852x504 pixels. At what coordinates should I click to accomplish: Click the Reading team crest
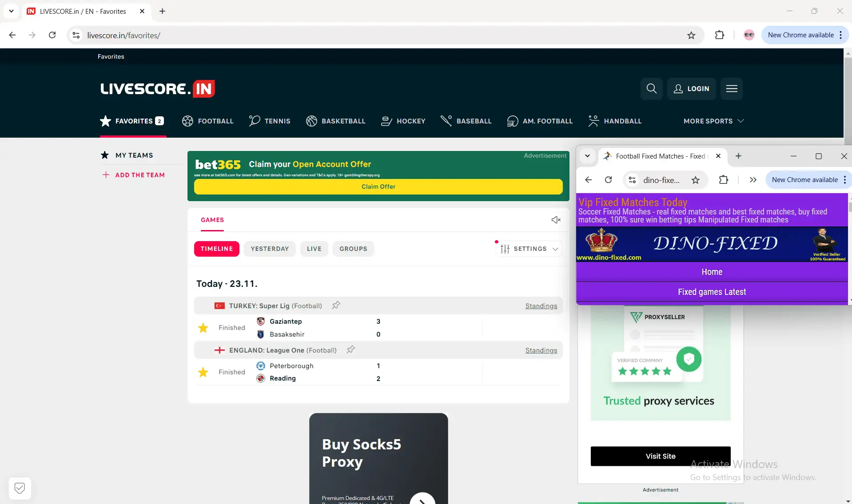(261, 378)
